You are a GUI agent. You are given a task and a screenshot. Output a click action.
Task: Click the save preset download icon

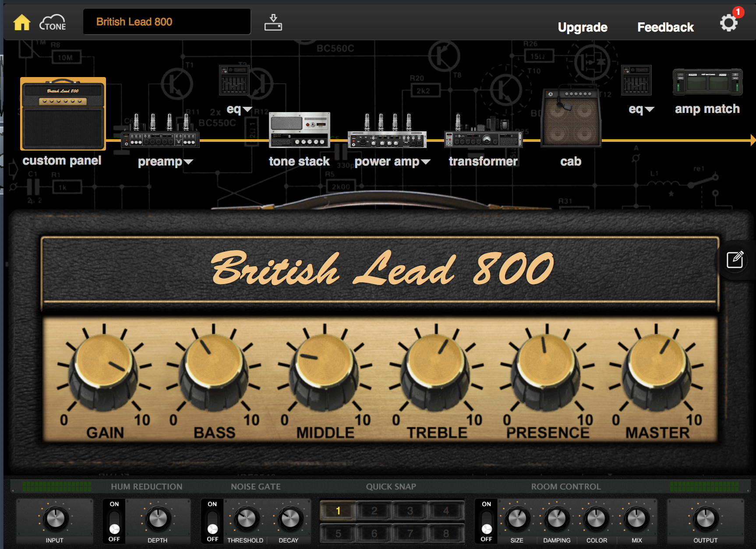coord(273,22)
